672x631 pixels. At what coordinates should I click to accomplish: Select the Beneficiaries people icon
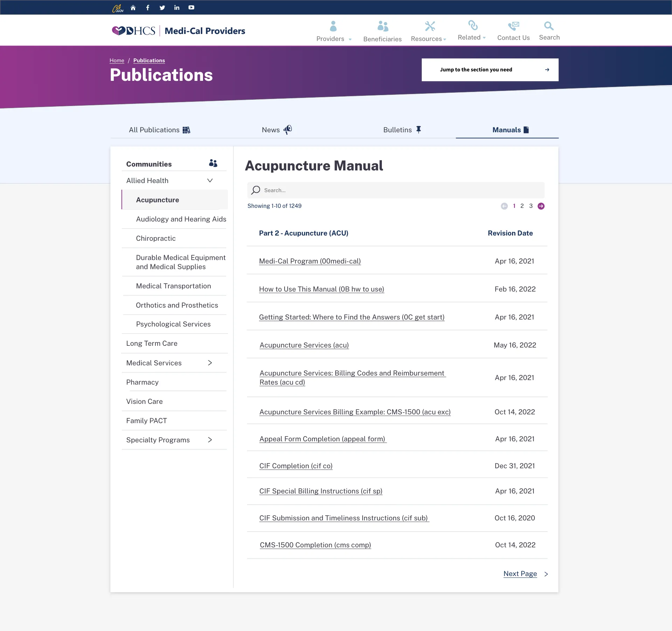pos(382,30)
